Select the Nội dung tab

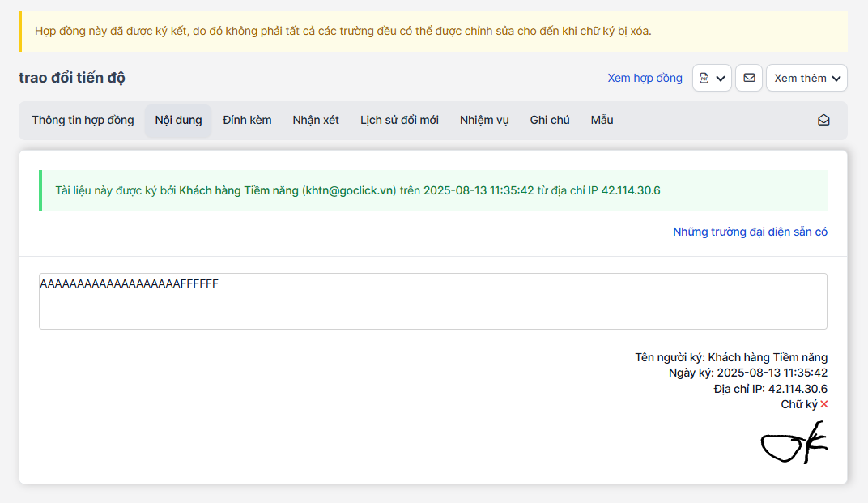(x=178, y=120)
